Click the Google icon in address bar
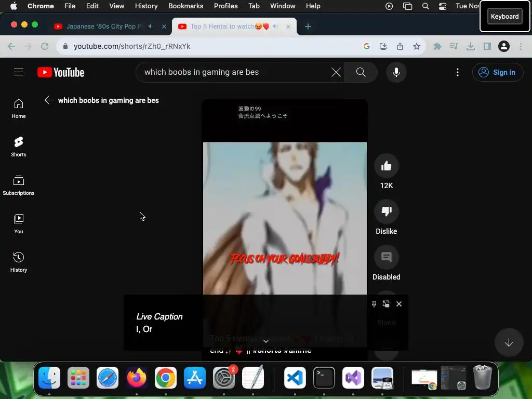 pyautogui.click(x=366, y=46)
